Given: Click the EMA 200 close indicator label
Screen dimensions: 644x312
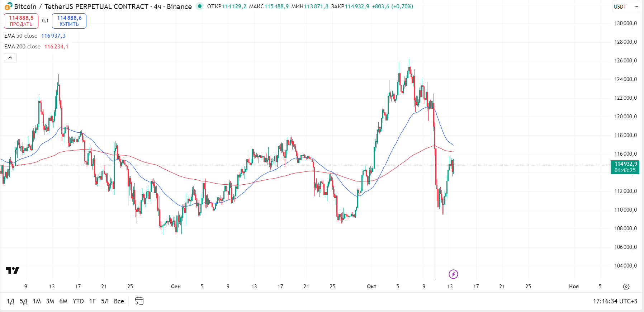Looking at the screenshot, I should click(x=22, y=47).
